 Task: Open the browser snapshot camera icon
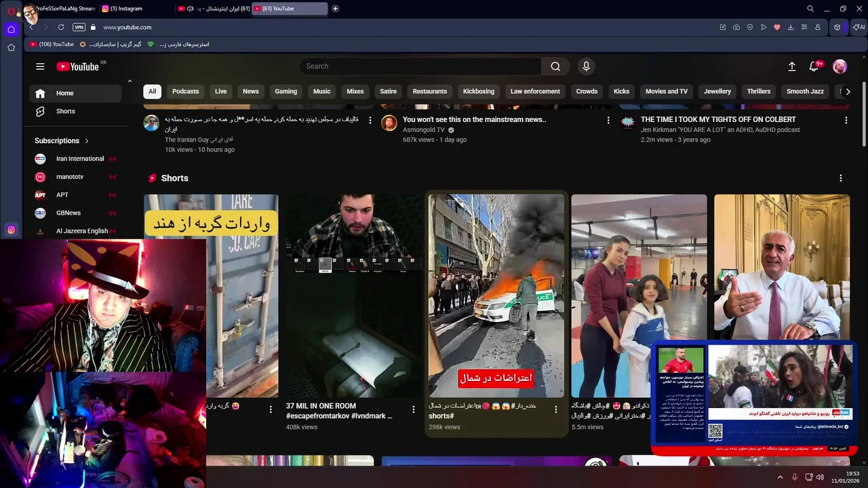tap(736, 27)
